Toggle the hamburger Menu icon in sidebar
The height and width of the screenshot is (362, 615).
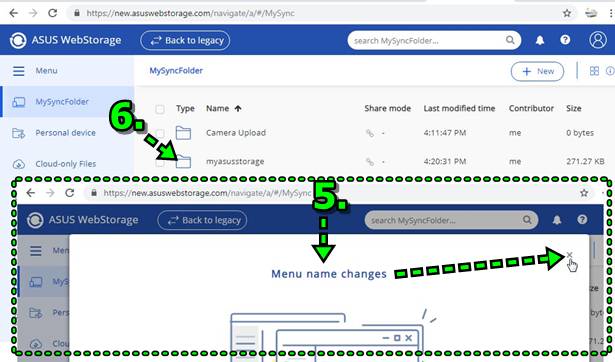point(18,71)
